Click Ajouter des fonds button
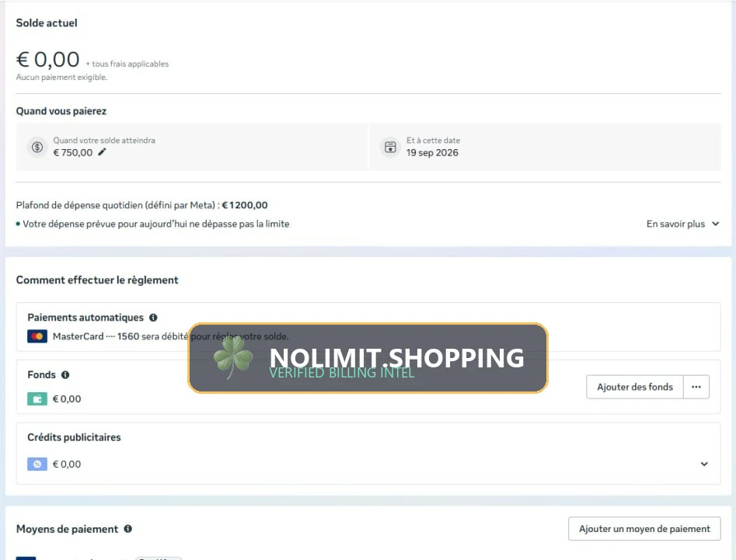Image resolution: width=736 pixels, height=560 pixels. 635,387
